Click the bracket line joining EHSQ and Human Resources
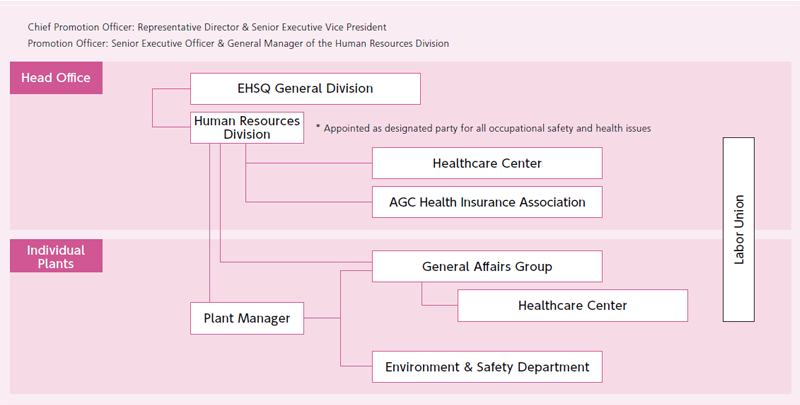 153,107
